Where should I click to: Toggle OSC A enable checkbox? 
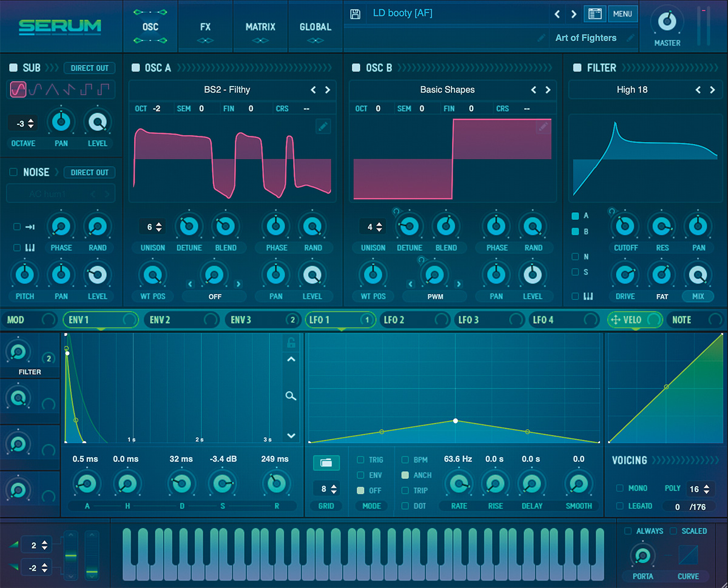136,68
